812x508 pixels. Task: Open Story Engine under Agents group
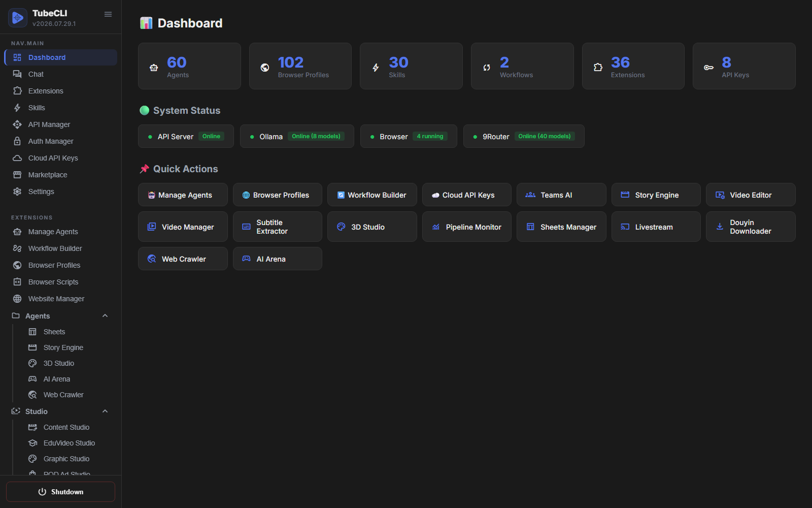click(67, 347)
